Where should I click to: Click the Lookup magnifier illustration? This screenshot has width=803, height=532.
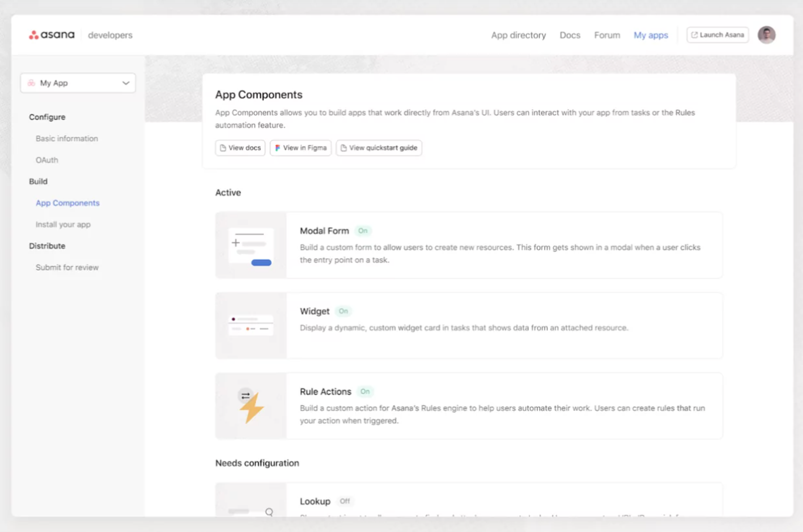[x=269, y=512]
